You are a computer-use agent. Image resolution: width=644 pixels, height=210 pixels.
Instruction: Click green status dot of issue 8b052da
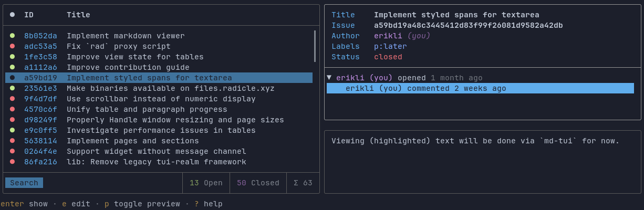point(12,36)
